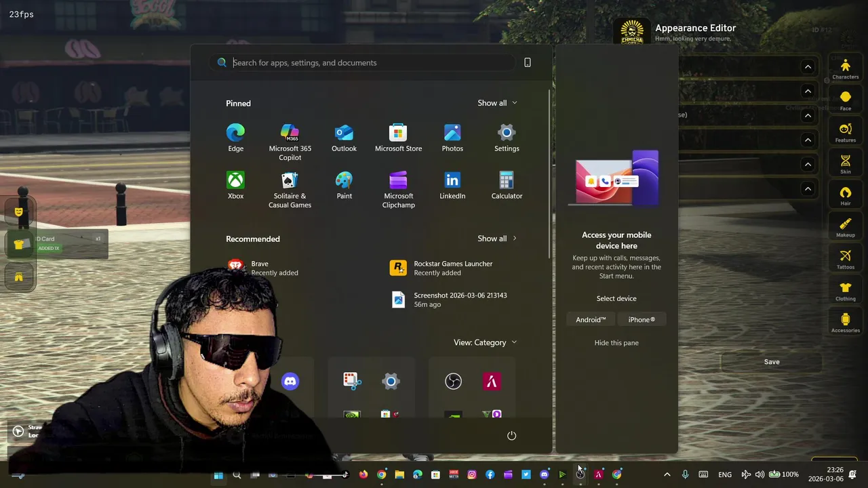This screenshot has height=488, width=868.
Task: Launch Snipping Tool from category folder
Action: tap(351, 381)
